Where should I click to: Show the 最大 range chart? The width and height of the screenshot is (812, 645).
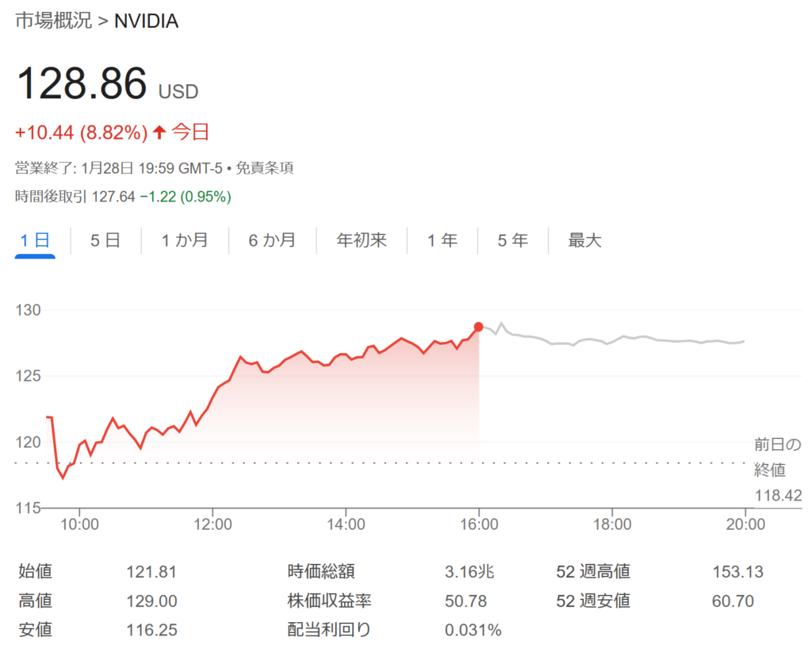click(x=585, y=240)
